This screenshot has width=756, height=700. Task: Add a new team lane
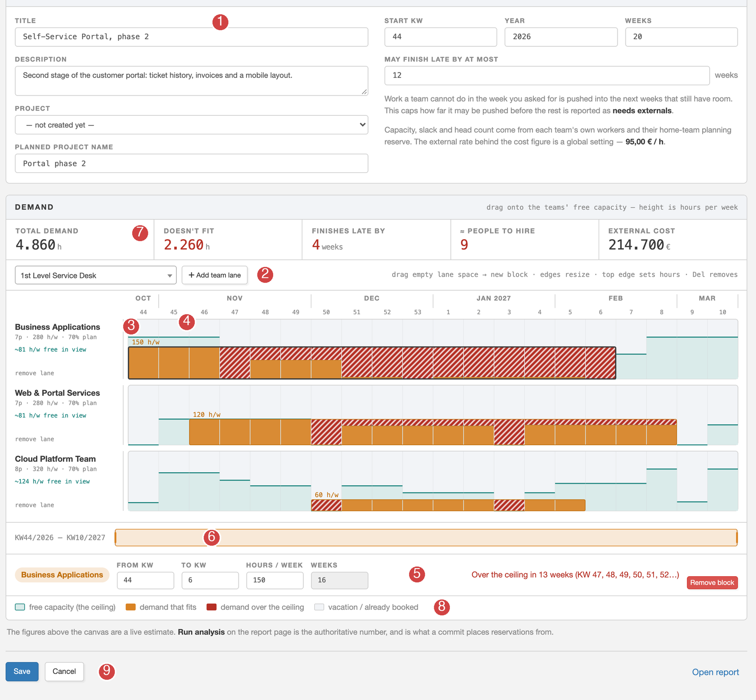(215, 275)
